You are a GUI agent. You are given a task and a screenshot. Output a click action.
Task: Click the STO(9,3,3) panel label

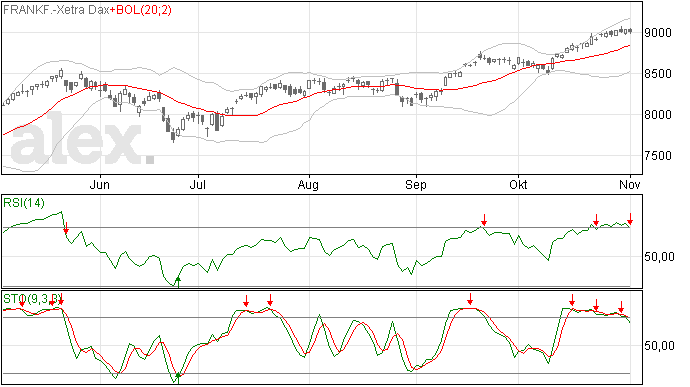coord(33,299)
